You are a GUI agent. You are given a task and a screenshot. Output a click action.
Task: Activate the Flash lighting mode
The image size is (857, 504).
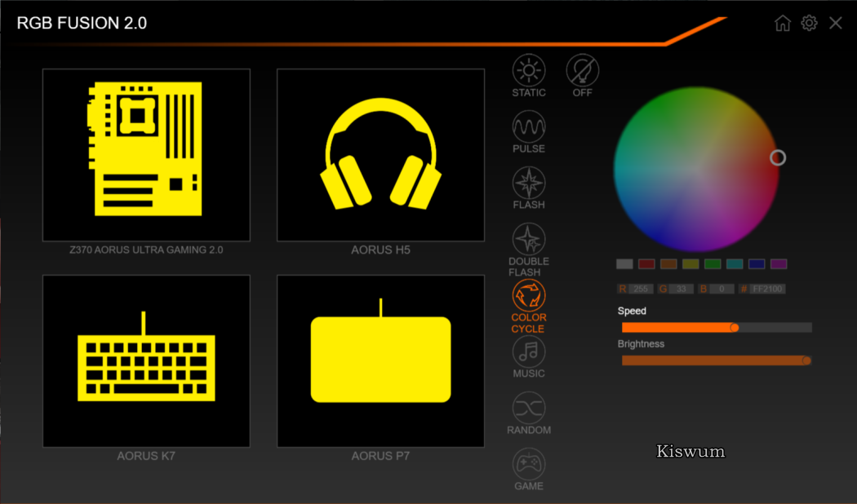pyautogui.click(x=529, y=188)
